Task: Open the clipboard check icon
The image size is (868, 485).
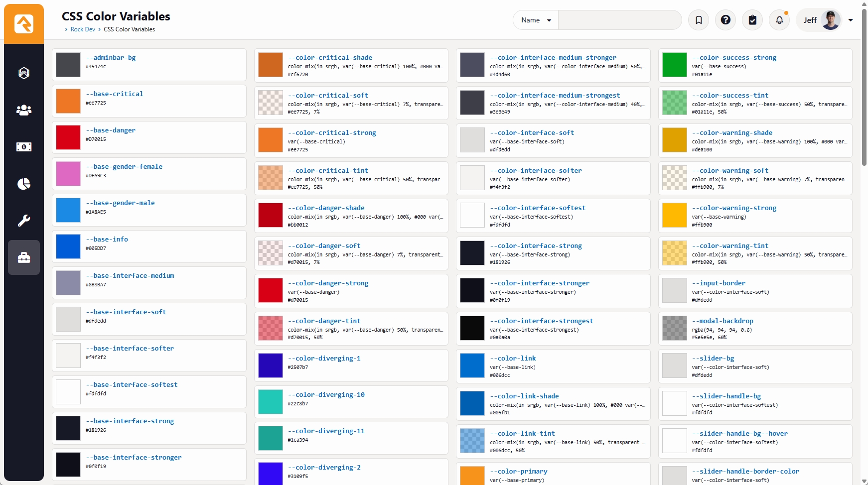Action: click(x=752, y=20)
